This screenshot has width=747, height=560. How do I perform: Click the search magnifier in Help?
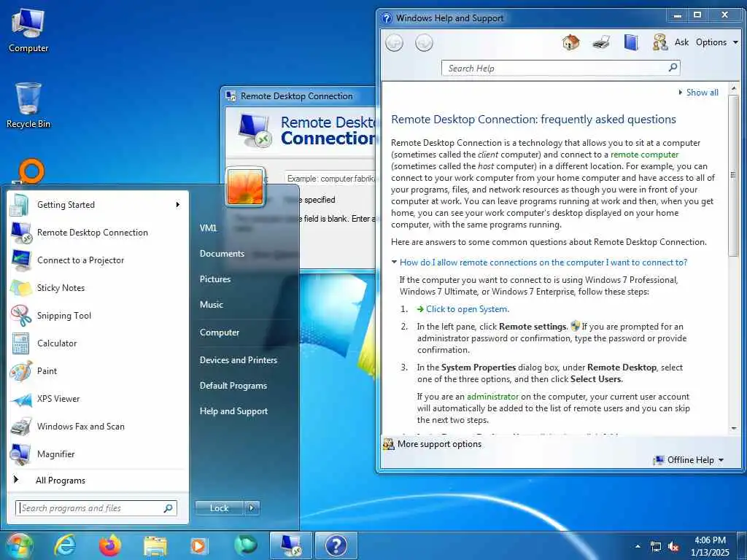673,68
